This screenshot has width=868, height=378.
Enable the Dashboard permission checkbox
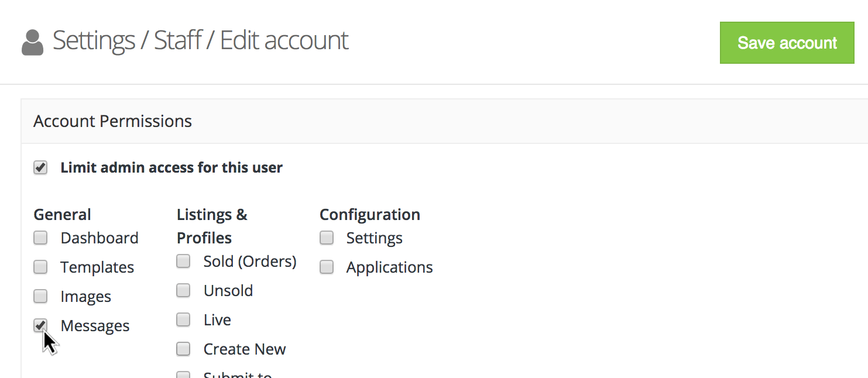(40, 238)
